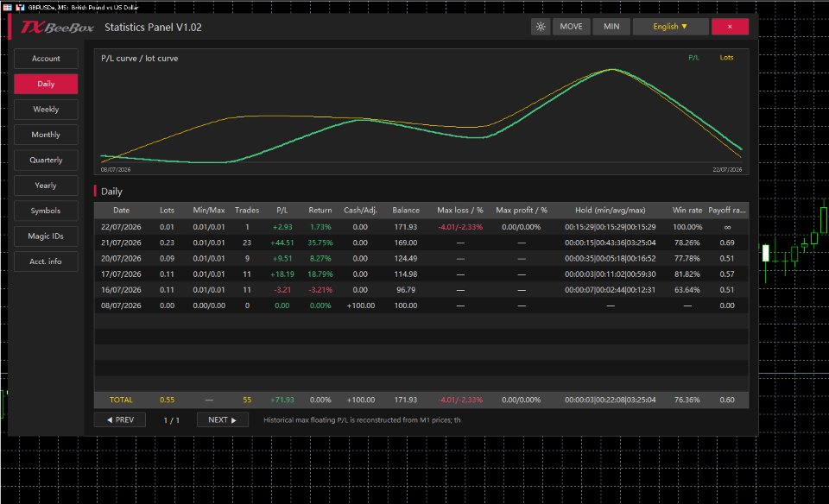Click the MOVE button

click(571, 27)
